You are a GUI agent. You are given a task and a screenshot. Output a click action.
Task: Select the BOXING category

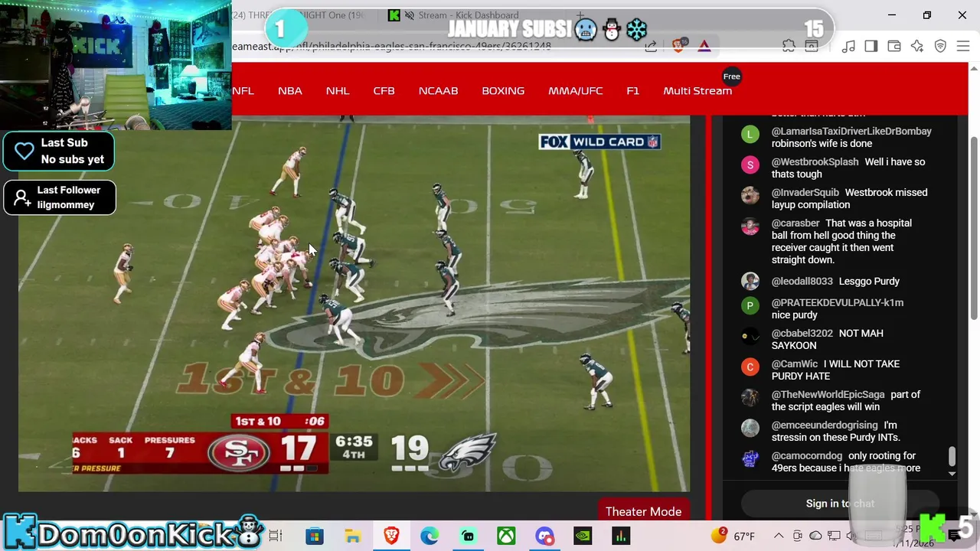click(x=503, y=90)
